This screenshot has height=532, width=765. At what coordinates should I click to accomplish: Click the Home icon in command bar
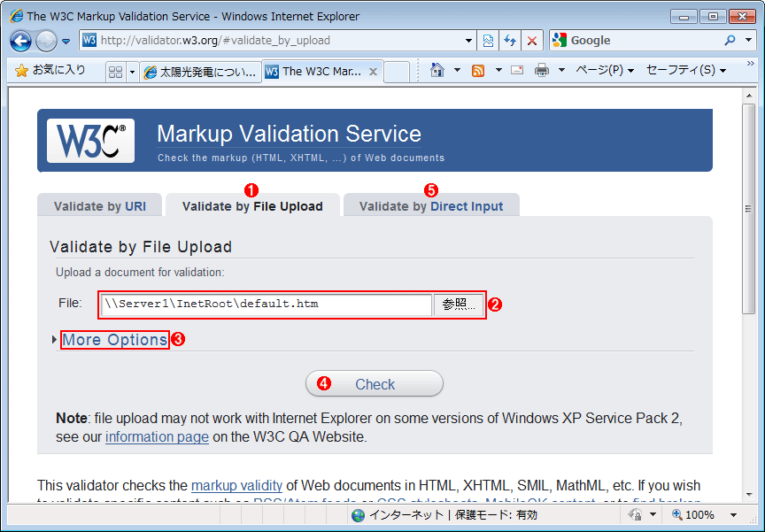(437, 70)
